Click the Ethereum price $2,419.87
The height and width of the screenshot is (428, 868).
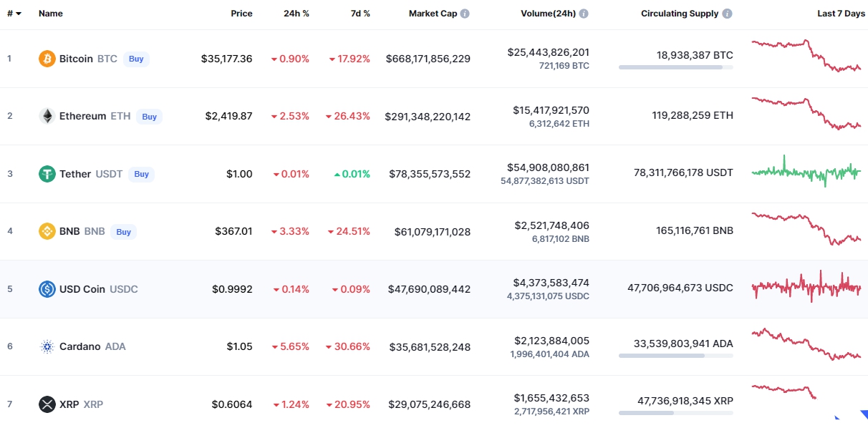pos(229,116)
